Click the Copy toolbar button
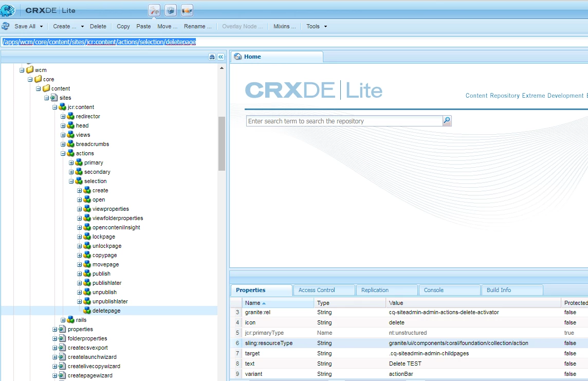The image size is (588, 381). (x=123, y=26)
